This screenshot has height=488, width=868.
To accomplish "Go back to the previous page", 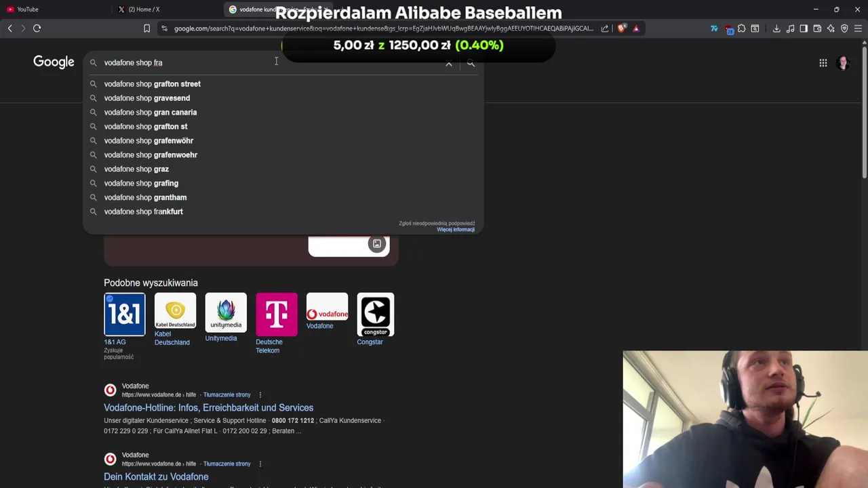I will [9, 28].
